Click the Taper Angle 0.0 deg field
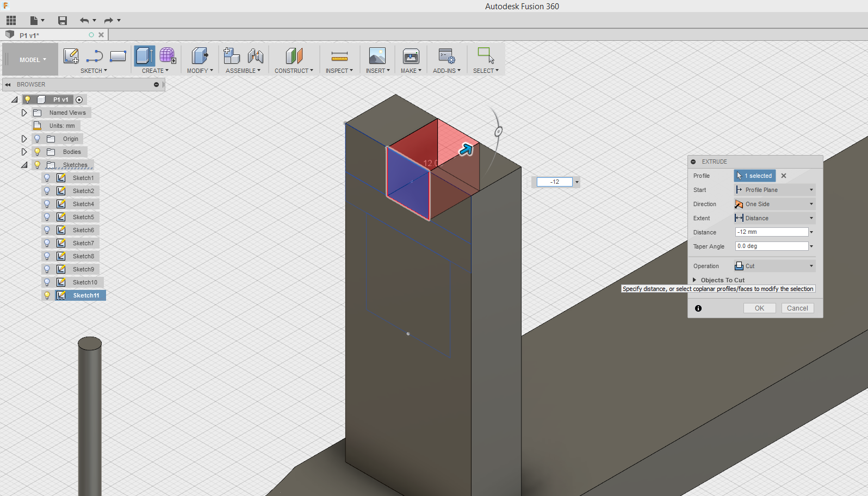 tap(772, 246)
